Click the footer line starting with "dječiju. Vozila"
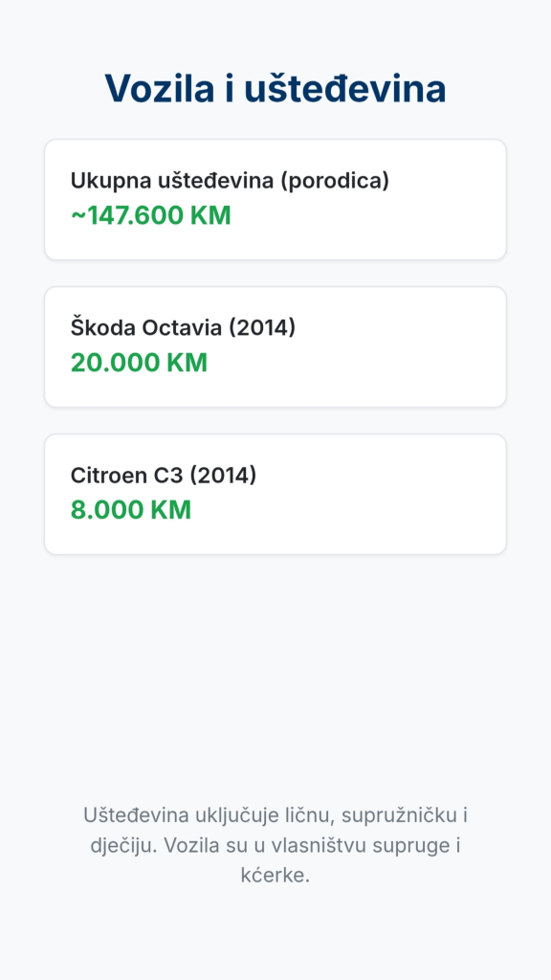Viewport: 551px width, 980px height. tap(275, 846)
